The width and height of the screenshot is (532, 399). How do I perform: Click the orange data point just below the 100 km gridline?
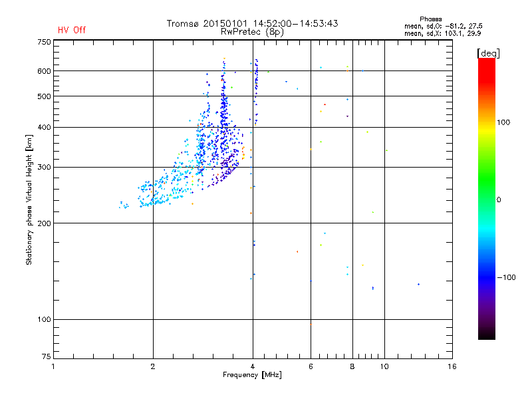point(311,325)
